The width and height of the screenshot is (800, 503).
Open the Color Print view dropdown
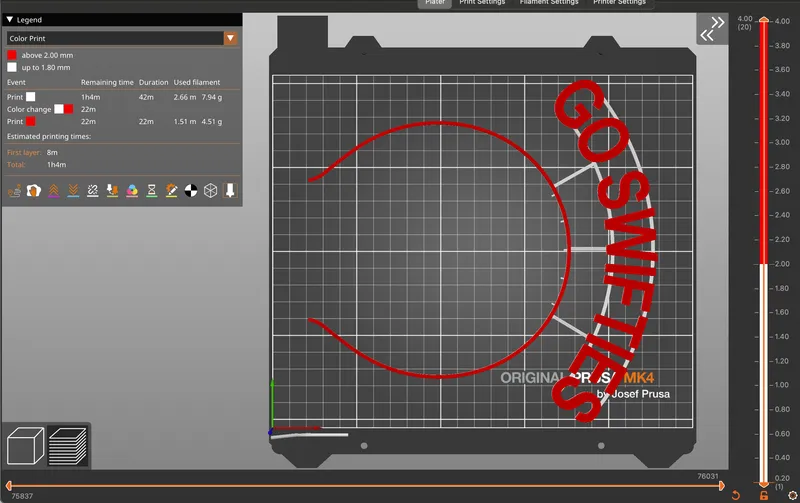point(122,38)
